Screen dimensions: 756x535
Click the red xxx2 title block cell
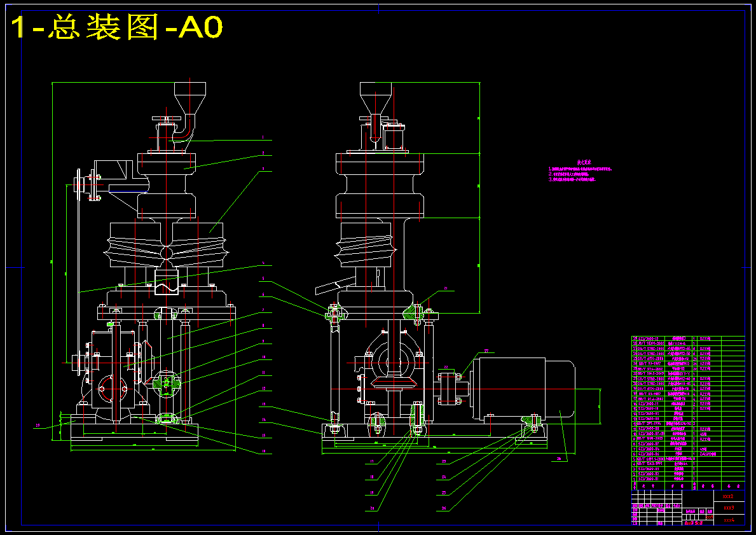click(x=729, y=496)
